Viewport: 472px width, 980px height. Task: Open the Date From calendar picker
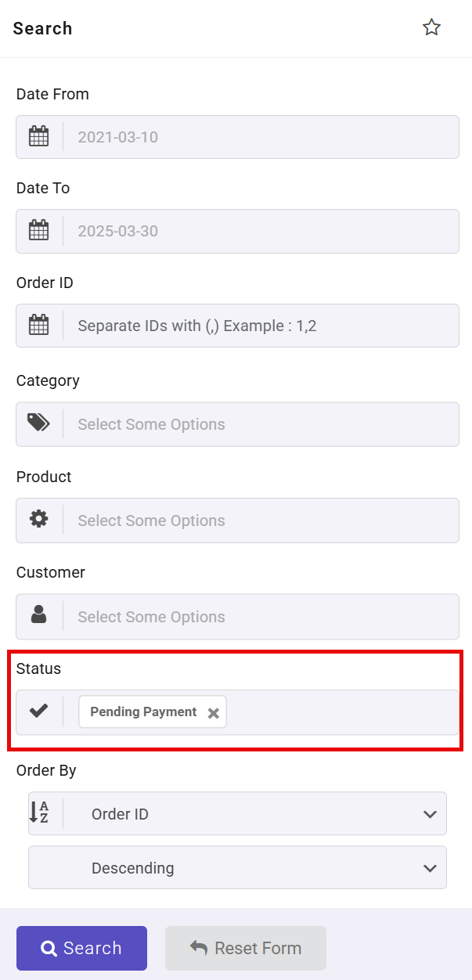[38, 135]
